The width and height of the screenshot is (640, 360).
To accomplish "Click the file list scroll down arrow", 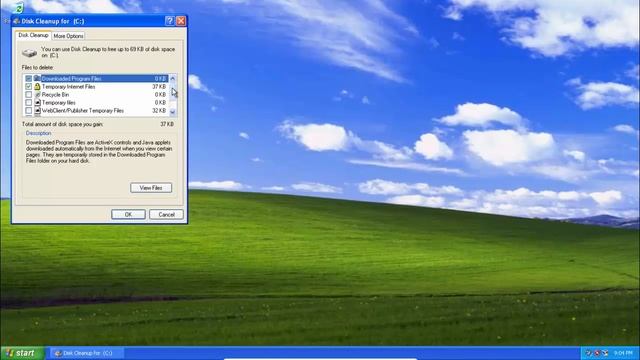I will (x=173, y=111).
